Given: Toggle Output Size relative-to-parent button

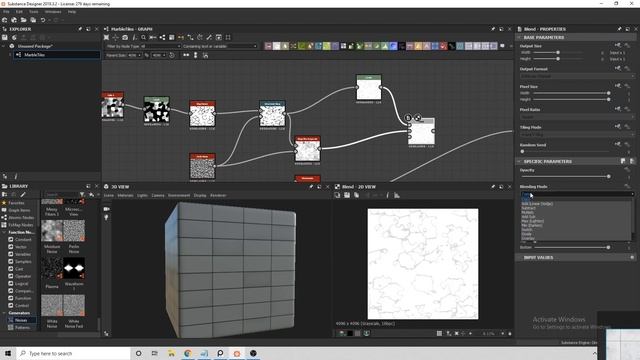Looking at the screenshot, I should point(618,46).
